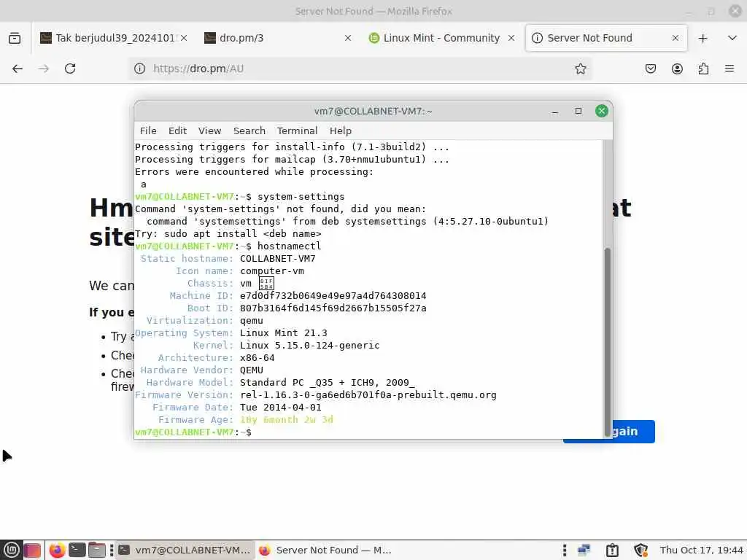
Task: Open Firefox hamburger application menu
Action: (729, 69)
